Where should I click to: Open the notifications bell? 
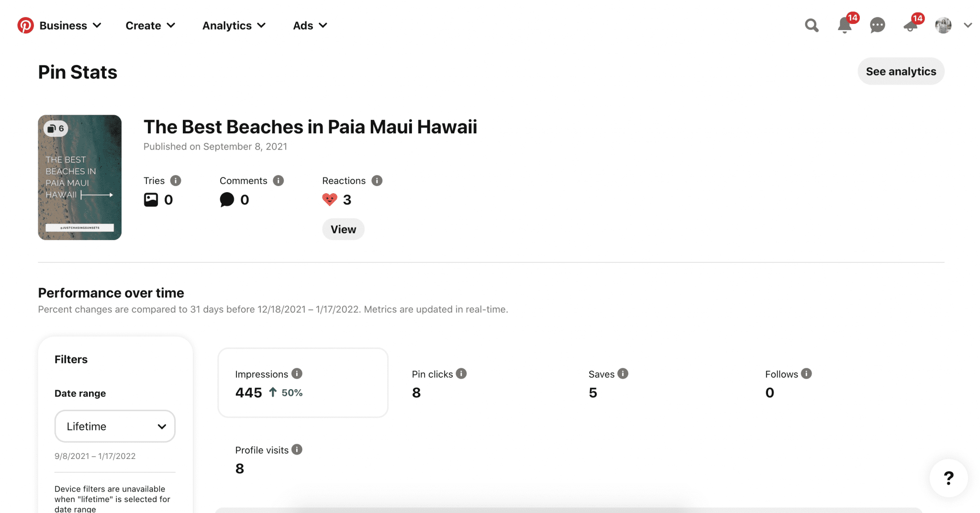click(845, 25)
